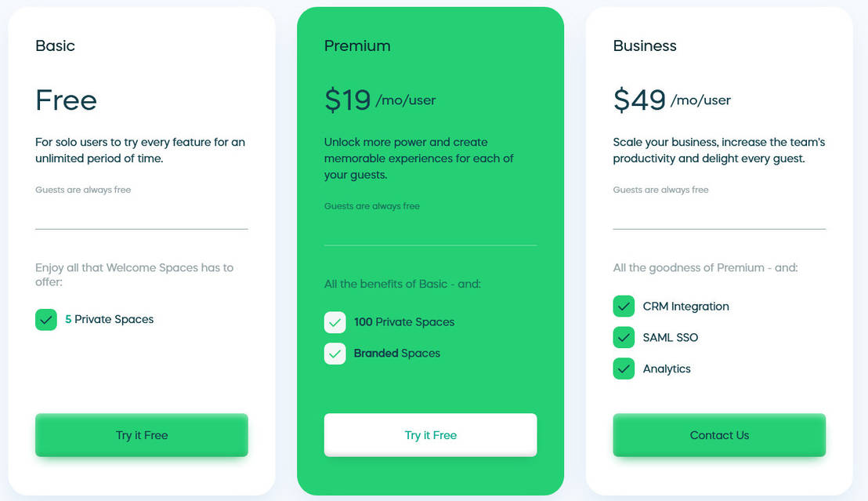
Task: Click Try it Free on the Premium plan
Action: click(430, 434)
